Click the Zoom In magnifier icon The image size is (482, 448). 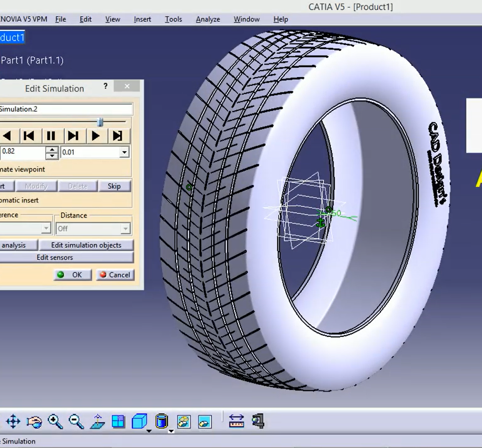coord(55,421)
